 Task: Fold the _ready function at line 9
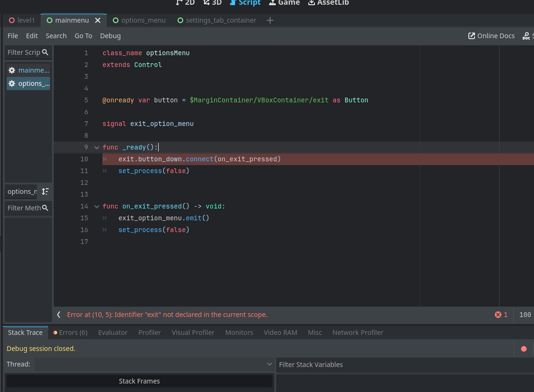point(97,148)
